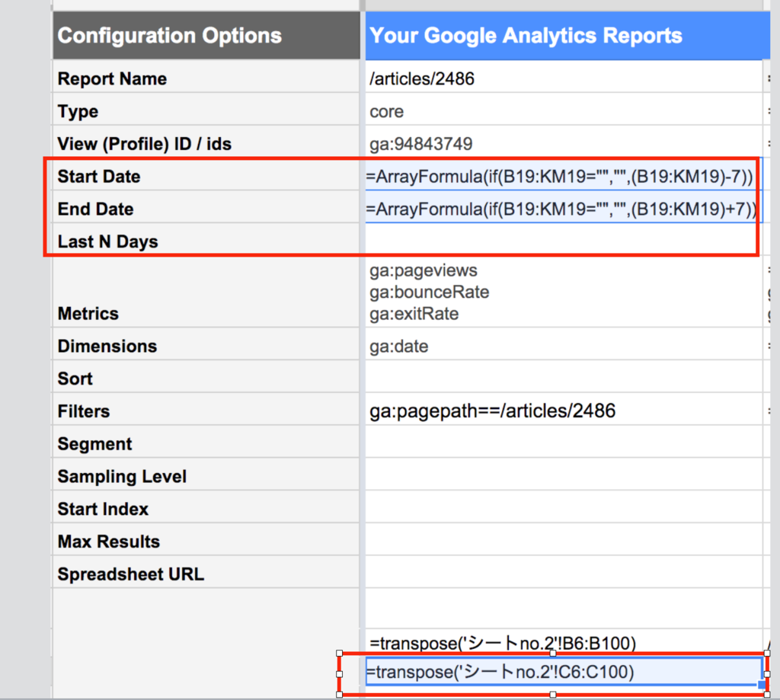
Task: Select the empty Sampling Level value cell
Action: tap(564, 476)
